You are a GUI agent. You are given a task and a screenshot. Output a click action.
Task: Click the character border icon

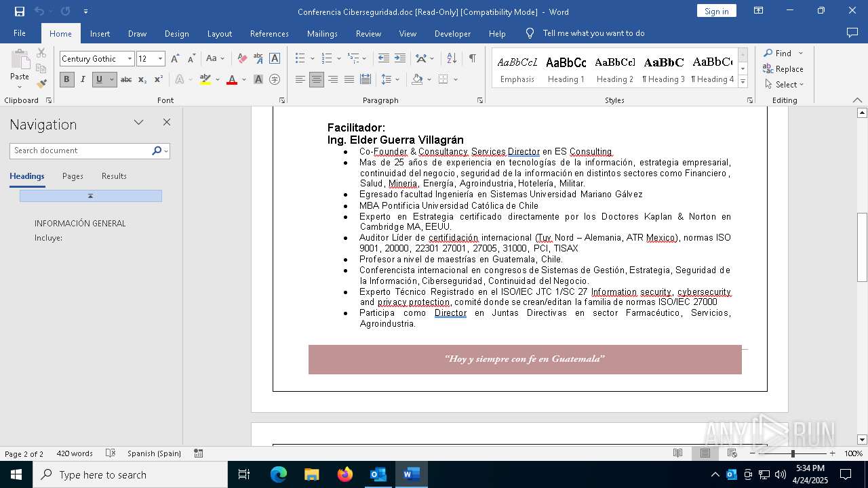pyautogui.click(x=275, y=59)
